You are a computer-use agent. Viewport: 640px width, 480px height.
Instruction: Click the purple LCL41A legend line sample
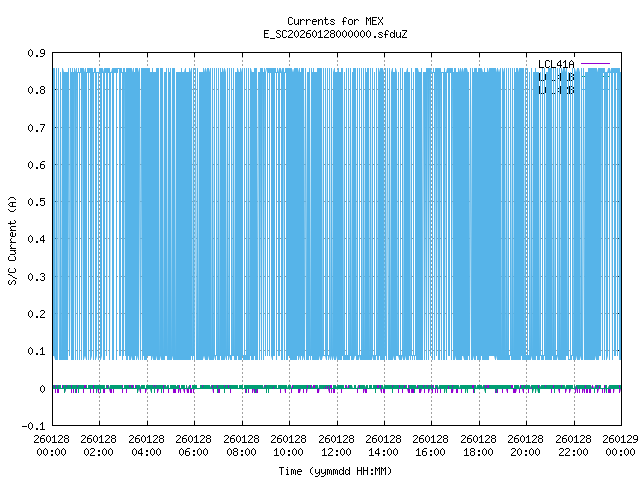pos(595,64)
